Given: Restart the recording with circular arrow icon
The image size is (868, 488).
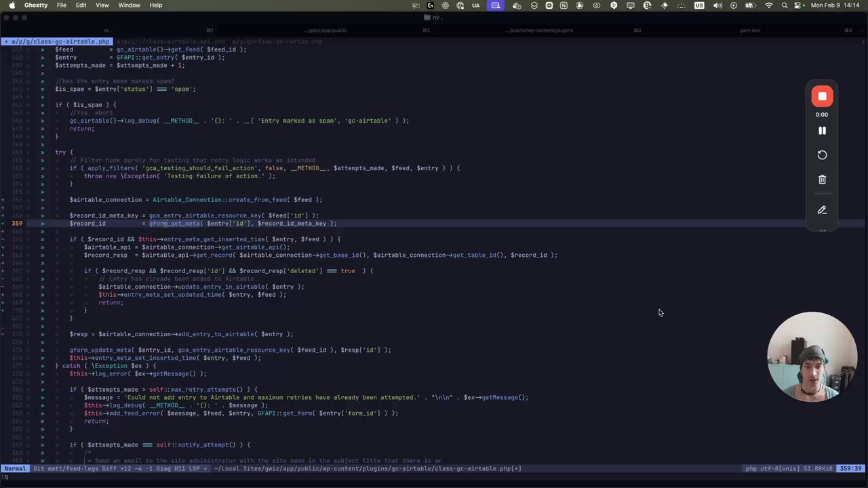Looking at the screenshot, I should coord(822,155).
